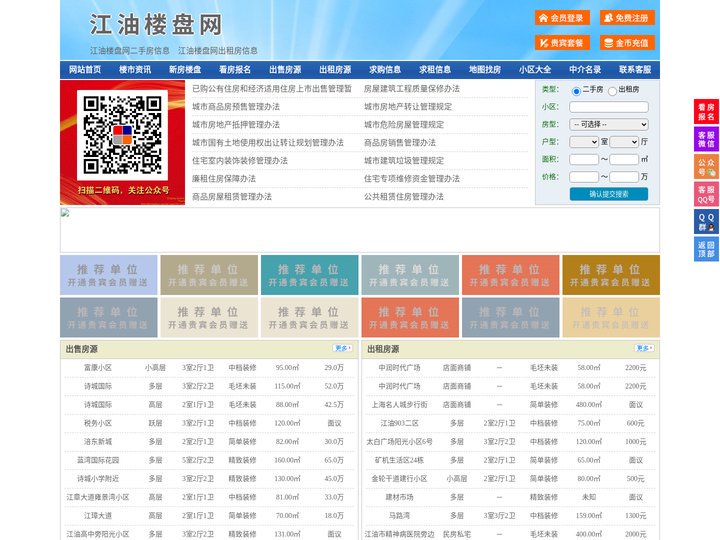Image resolution: width=720 pixels, height=540 pixels.
Task: Open the 地图找房 navigation item
Action: (x=485, y=70)
